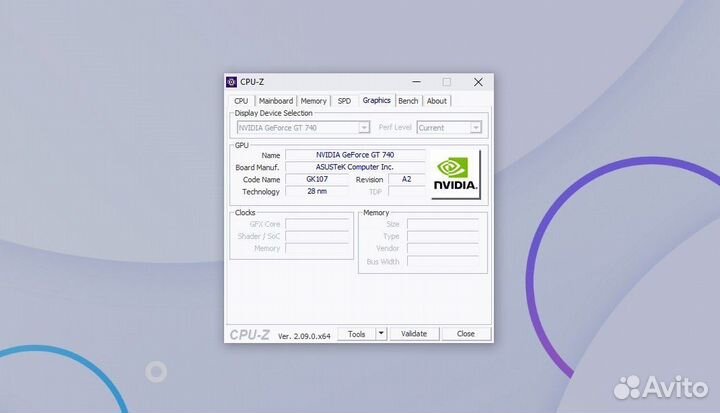The height and width of the screenshot is (413, 720).
Task: Minimize the CPU-Z window
Action: 416,82
